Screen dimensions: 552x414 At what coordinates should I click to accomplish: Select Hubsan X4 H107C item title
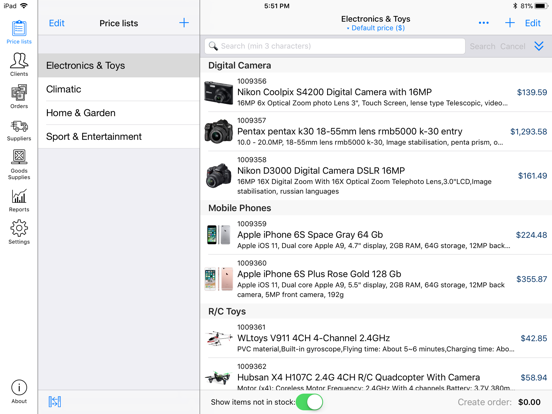pyautogui.click(x=358, y=377)
